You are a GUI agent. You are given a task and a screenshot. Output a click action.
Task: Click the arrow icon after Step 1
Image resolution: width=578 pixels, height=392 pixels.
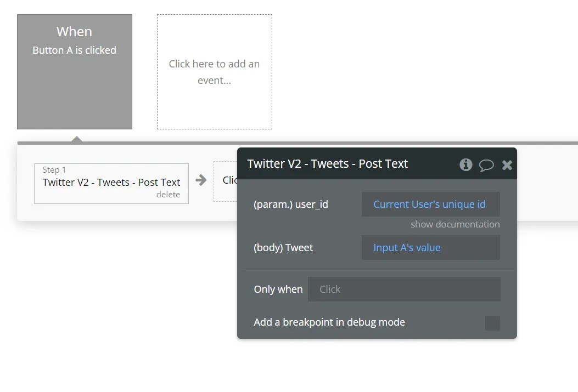click(201, 180)
